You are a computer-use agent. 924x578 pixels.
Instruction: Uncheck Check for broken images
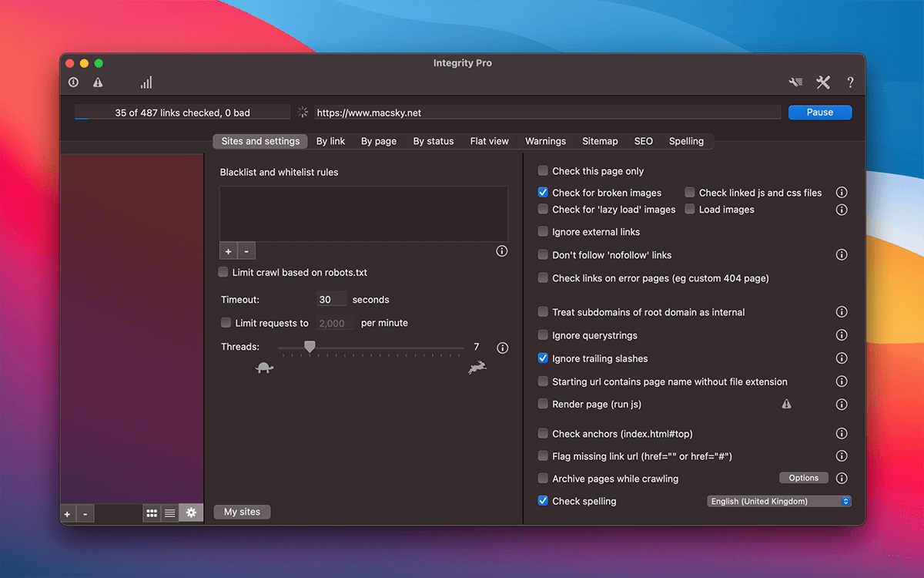coord(544,193)
